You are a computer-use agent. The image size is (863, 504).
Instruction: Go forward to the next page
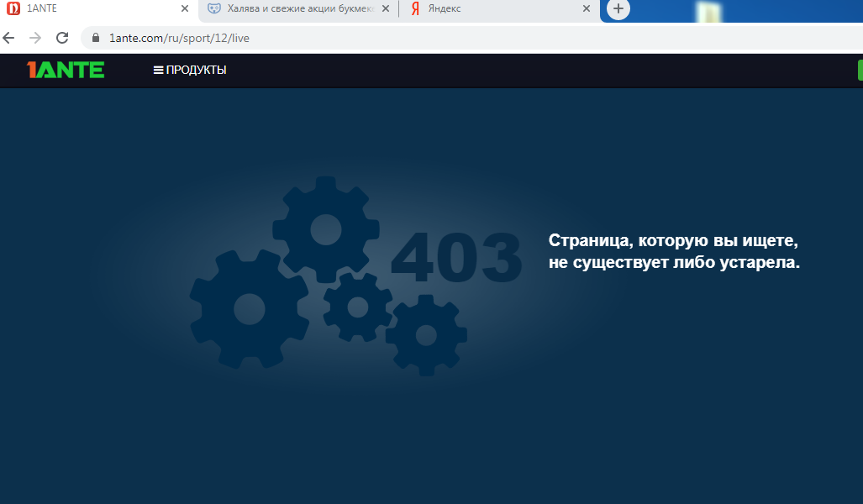point(35,38)
